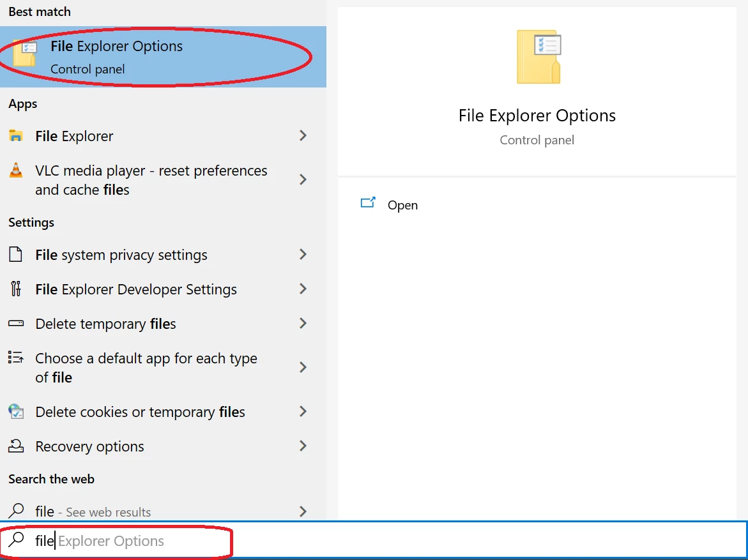Click the File Explorer Developer Settings tools icon
The height and width of the screenshot is (560, 748).
coord(16,289)
